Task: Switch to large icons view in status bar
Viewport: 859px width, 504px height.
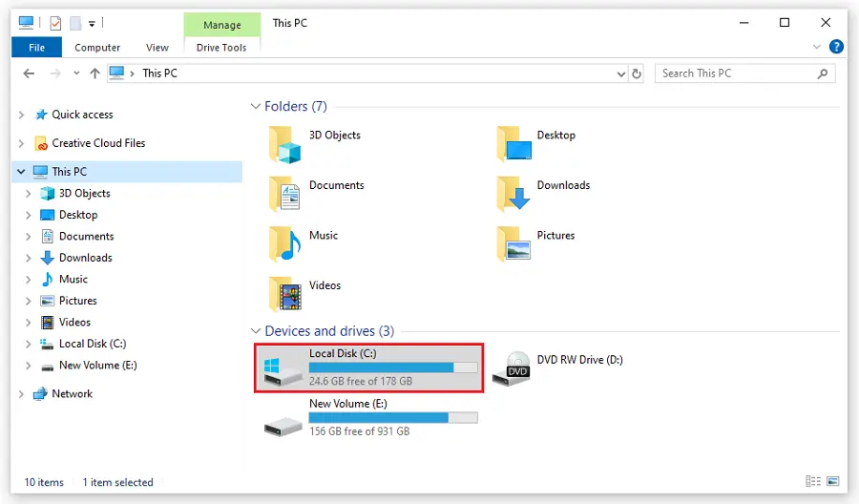Action: point(832,482)
